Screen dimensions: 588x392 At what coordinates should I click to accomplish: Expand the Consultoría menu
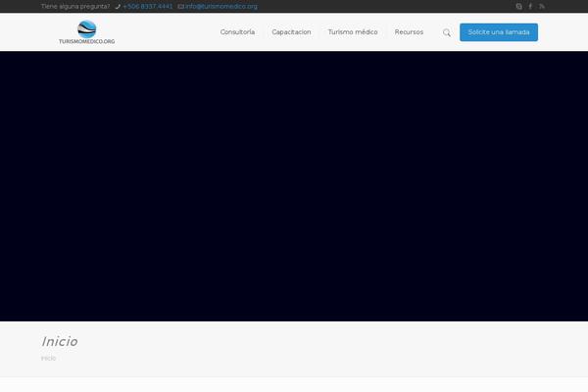237,32
